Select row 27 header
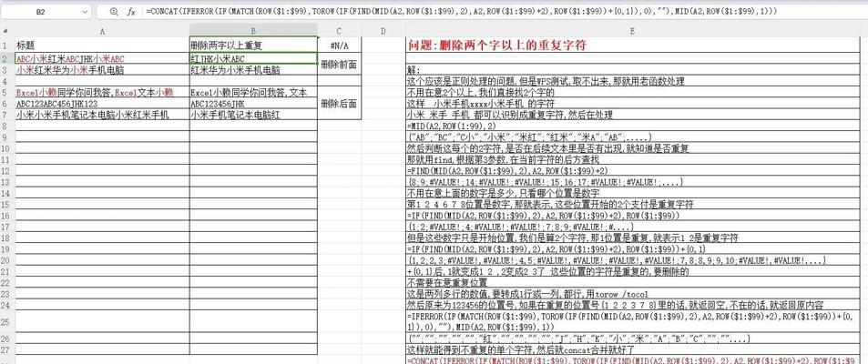The width and height of the screenshot is (868, 364). click(x=5, y=349)
